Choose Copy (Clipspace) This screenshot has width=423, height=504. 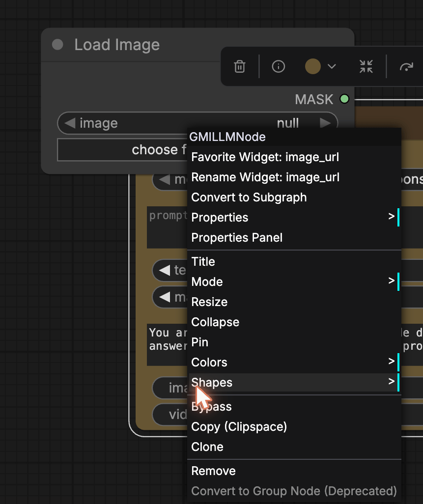pyautogui.click(x=294, y=426)
